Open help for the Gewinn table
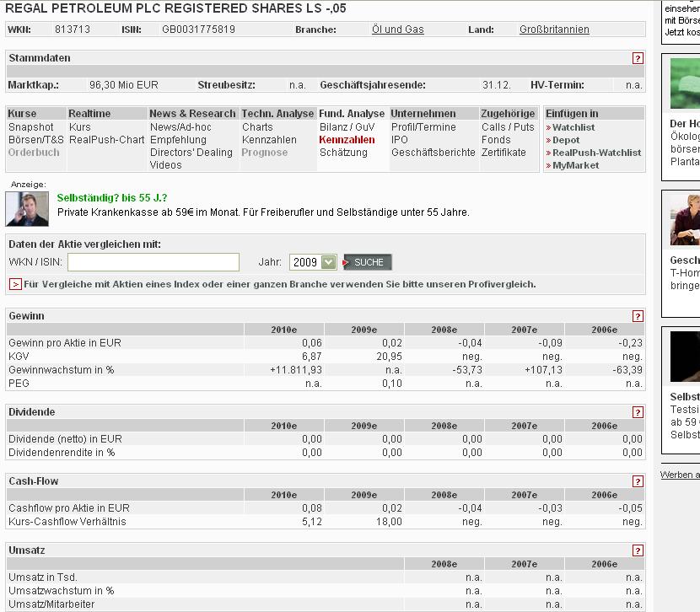The width and height of the screenshot is (700, 612). (x=638, y=318)
